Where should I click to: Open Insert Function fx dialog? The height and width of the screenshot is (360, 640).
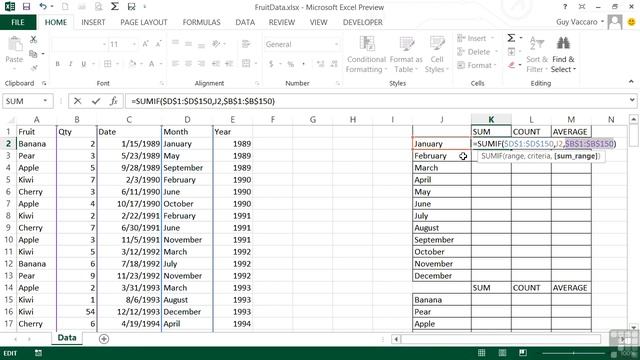tap(113, 101)
